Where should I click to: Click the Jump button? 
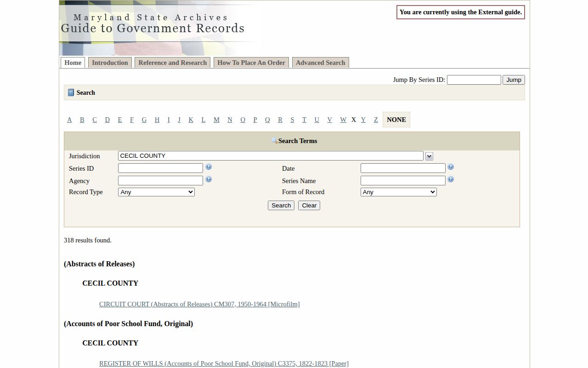(x=514, y=80)
